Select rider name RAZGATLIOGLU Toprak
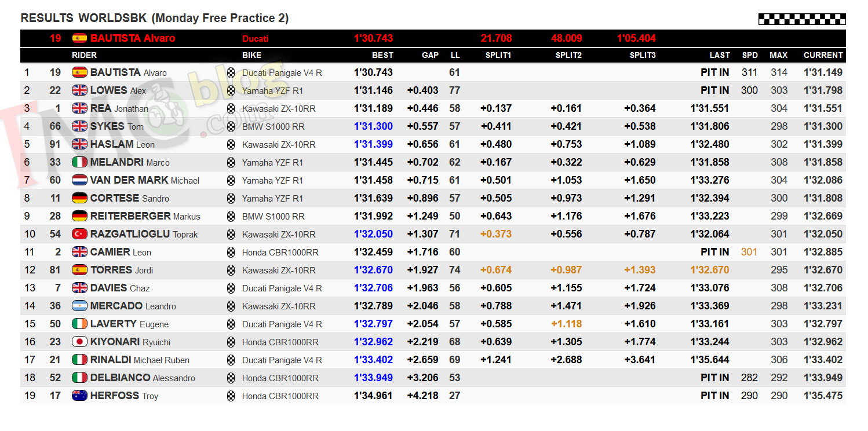868x431 pixels. pos(144,234)
